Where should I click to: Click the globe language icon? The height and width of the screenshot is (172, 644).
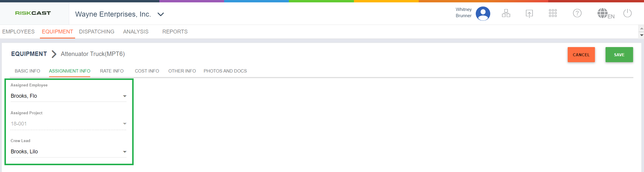(603, 13)
